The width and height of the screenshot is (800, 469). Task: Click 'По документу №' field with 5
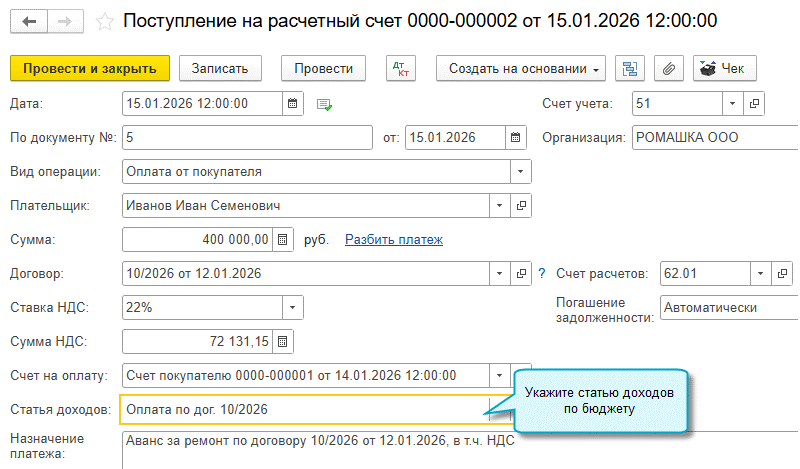247,138
